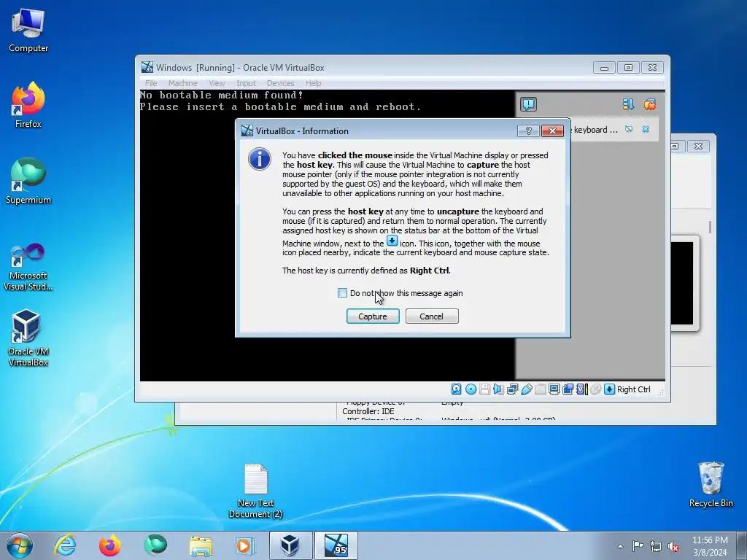747x560 pixels.
Task: Open the Devices menu
Action: pyautogui.click(x=280, y=83)
